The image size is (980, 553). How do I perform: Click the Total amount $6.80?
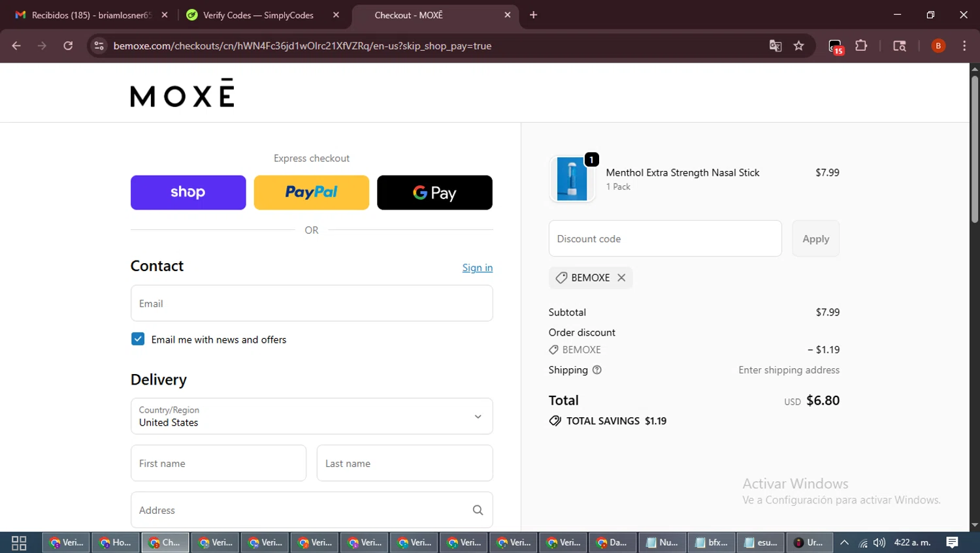[823, 400]
